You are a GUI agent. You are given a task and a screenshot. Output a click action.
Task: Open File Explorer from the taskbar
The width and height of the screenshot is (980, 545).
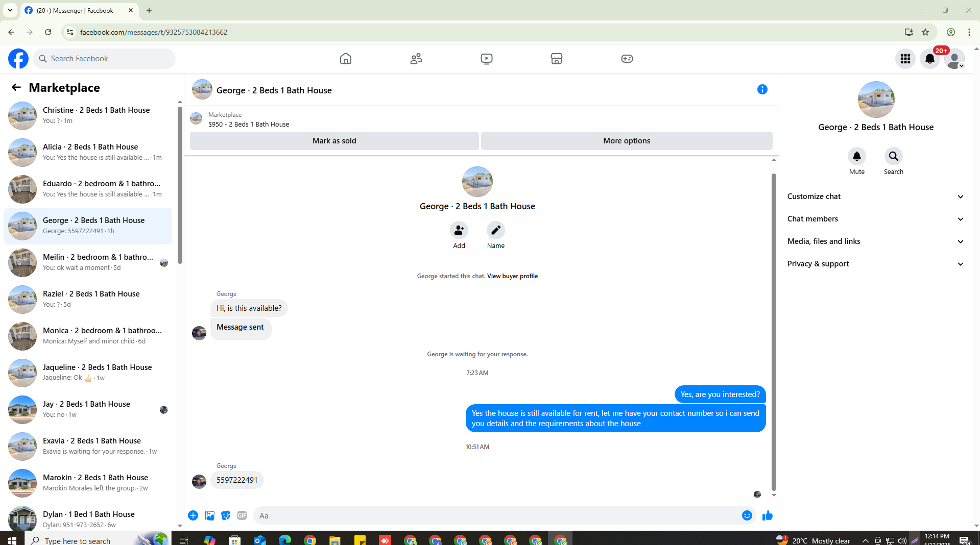[334, 540]
